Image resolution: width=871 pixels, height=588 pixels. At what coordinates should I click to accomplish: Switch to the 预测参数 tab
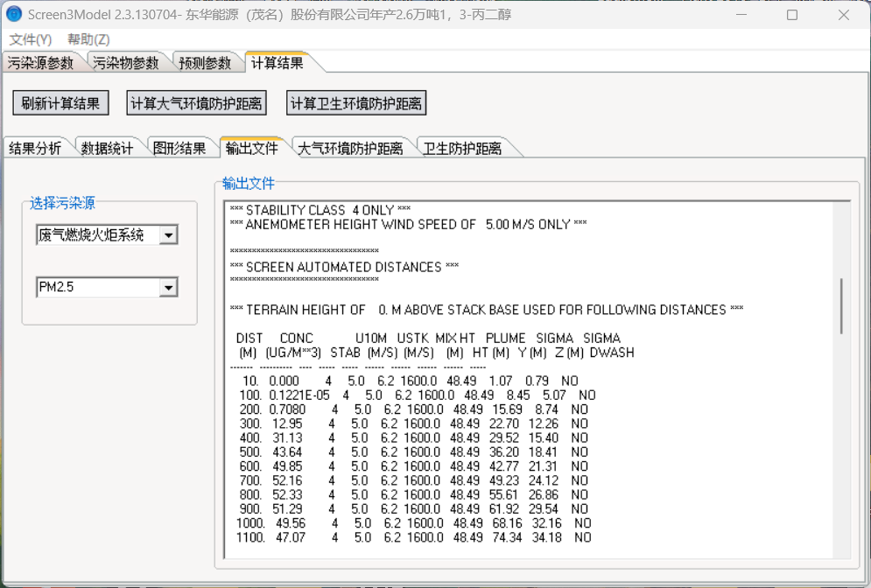coord(206,63)
